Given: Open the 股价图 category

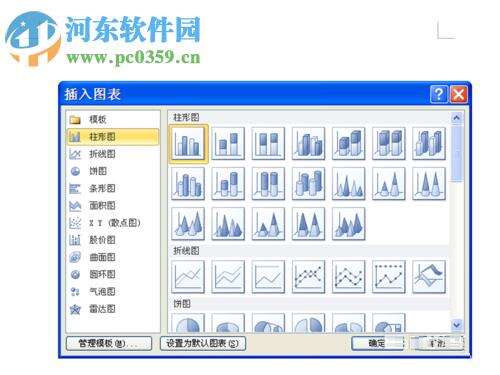Looking at the screenshot, I should (113, 240).
